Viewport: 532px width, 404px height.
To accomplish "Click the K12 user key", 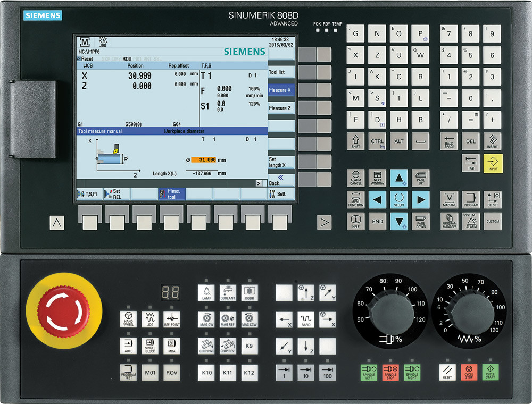I will pyautogui.click(x=250, y=373).
